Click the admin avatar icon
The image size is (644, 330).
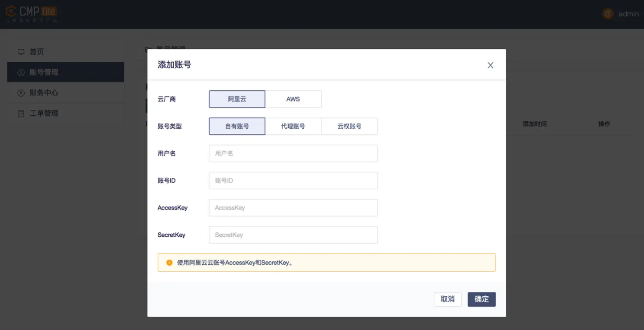(x=608, y=14)
